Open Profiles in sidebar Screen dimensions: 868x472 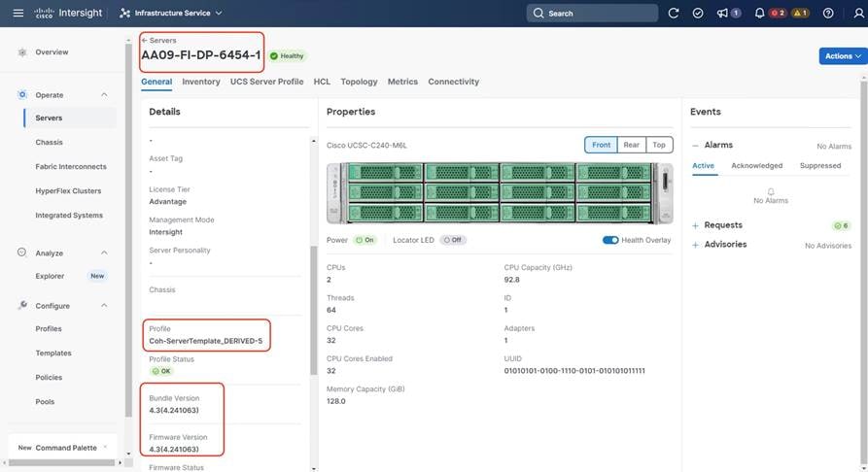coord(49,328)
